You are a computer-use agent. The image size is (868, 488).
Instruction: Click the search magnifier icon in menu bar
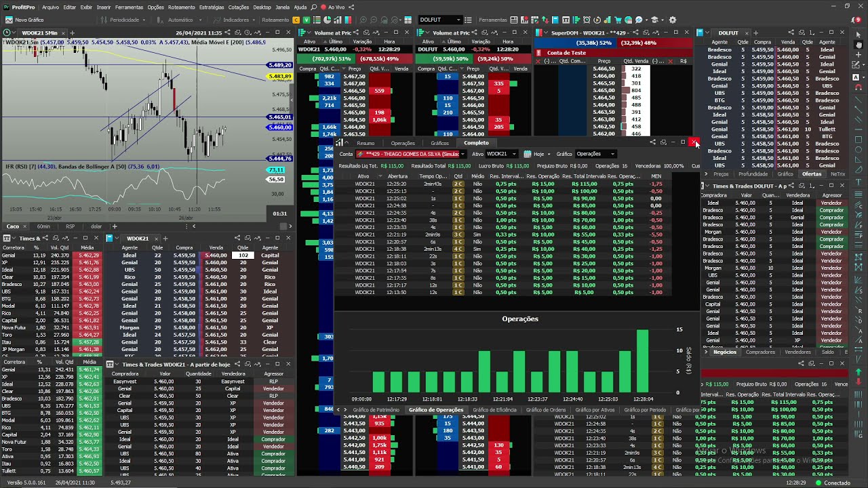pos(313,7)
